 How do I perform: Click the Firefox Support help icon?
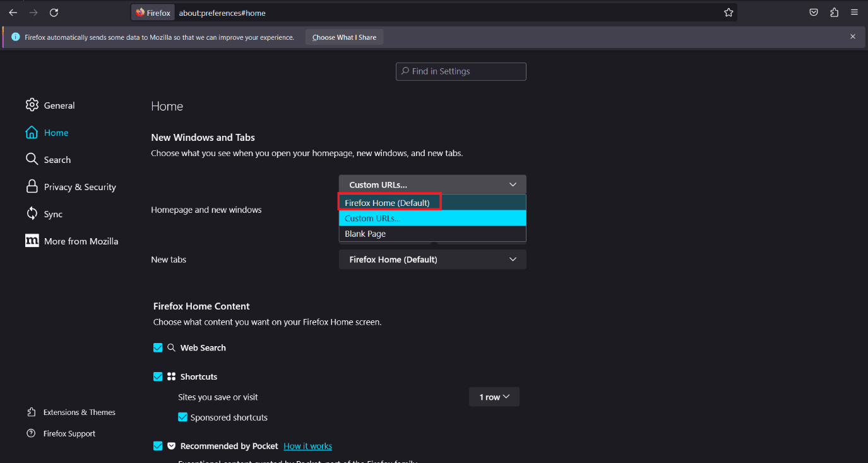pyautogui.click(x=32, y=433)
